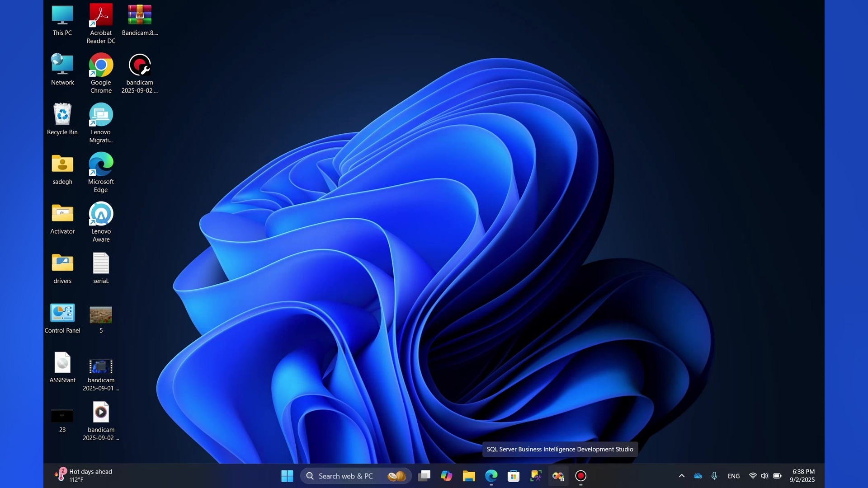Open the Recycle Bin icon
868x488 pixels.
pyautogui.click(x=62, y=115)
